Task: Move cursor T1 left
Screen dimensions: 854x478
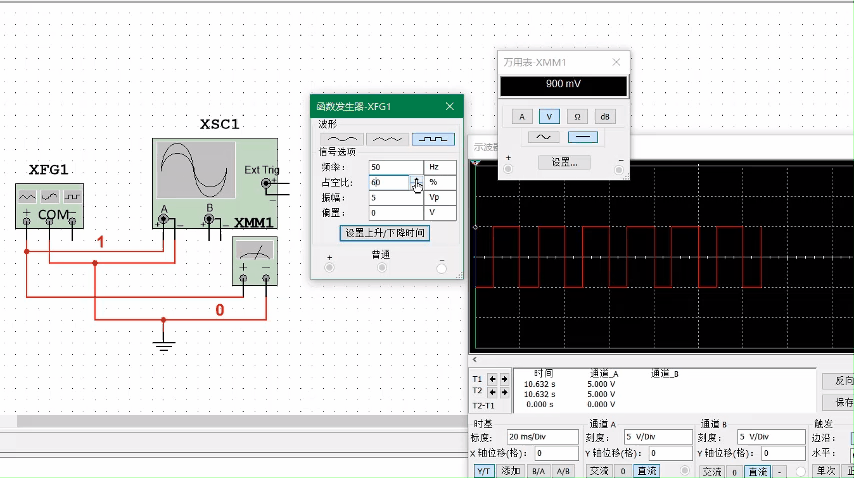Action: (492, 379)
